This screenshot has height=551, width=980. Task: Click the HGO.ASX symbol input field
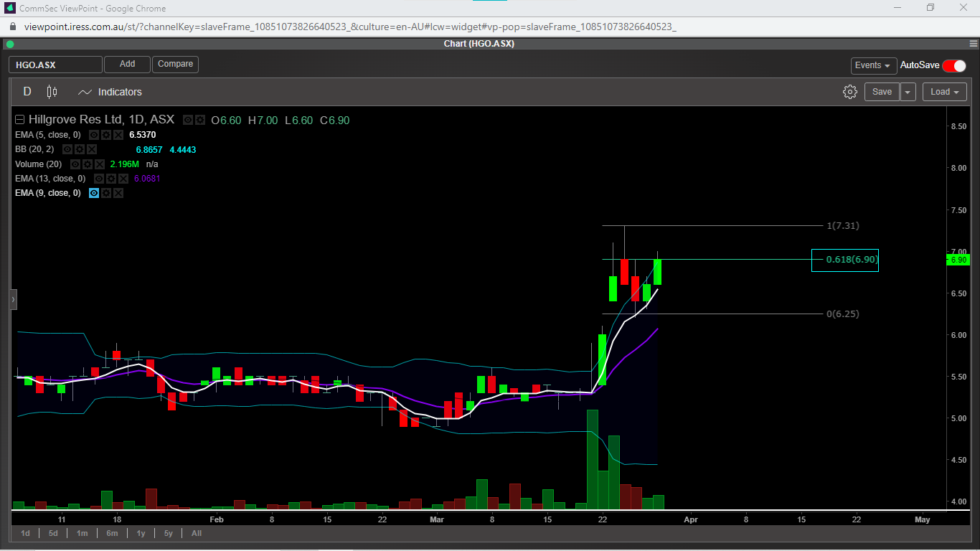(x=55, y=65)
